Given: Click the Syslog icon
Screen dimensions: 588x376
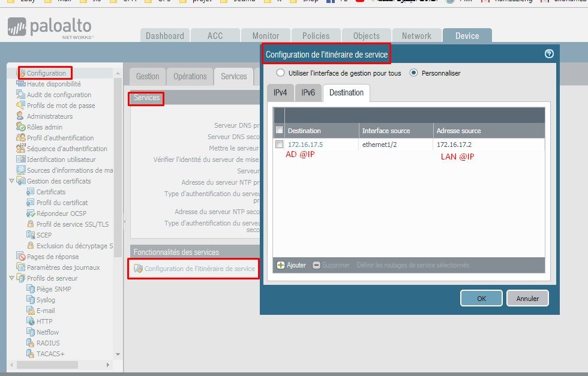Looking at the screenshot, I should point(31,299).
